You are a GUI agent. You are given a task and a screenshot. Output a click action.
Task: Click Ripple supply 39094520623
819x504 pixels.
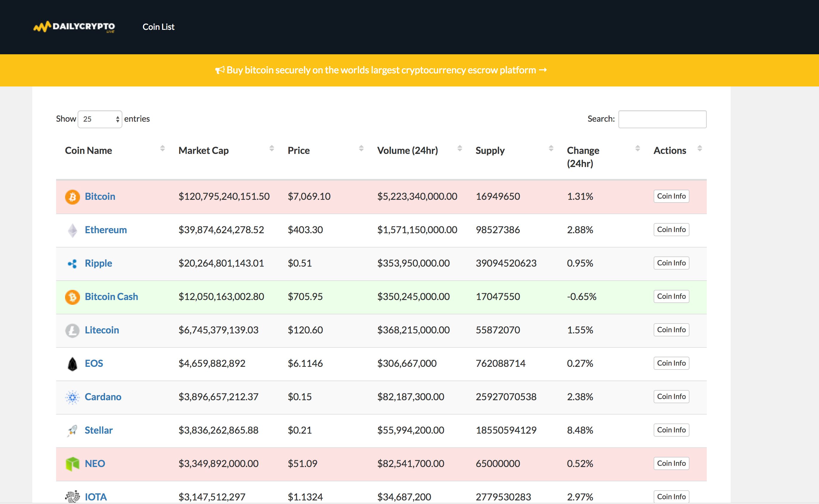coord(506,263)
